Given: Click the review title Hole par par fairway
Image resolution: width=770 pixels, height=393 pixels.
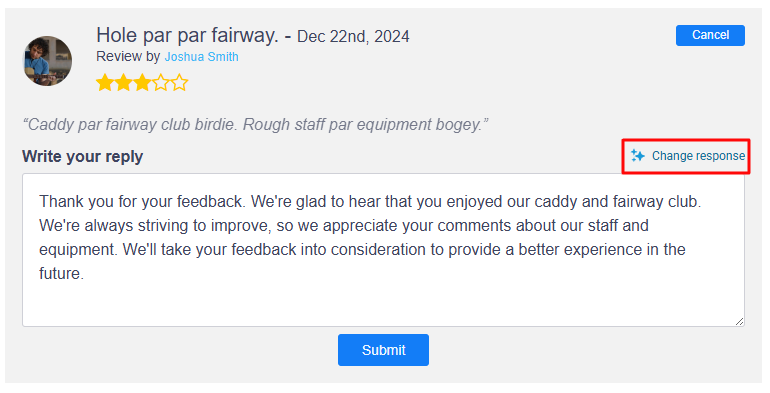Looking at the screenshot, I should (x=188, y=35).
